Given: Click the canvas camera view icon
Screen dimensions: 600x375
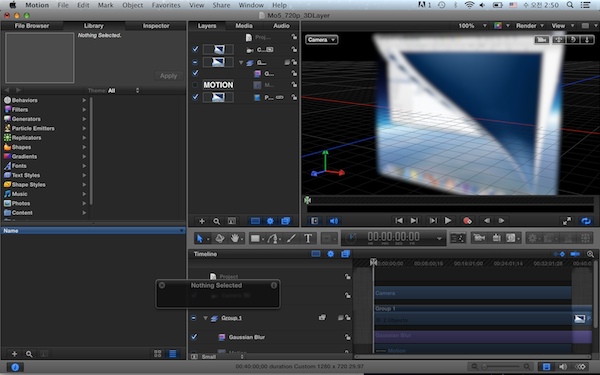Looking at the screenshot, I should coord(541,39).
